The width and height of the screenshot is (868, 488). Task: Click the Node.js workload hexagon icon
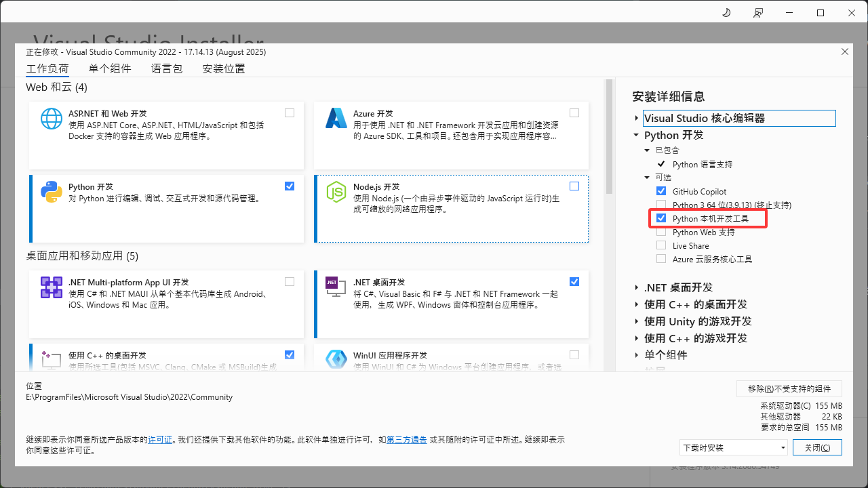pos(336,192)
